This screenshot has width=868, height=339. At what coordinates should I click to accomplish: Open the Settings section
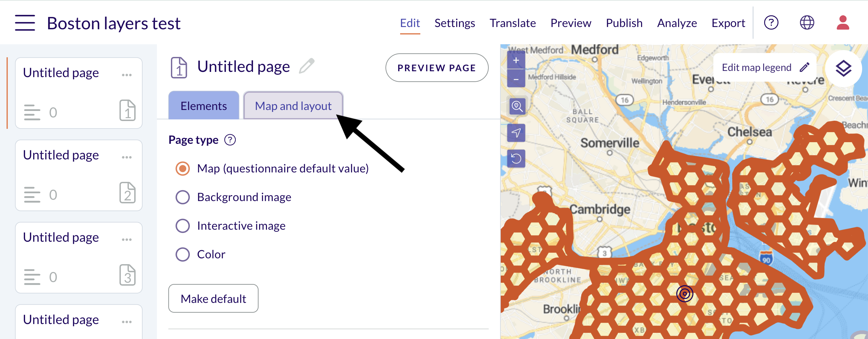(455, 23)
